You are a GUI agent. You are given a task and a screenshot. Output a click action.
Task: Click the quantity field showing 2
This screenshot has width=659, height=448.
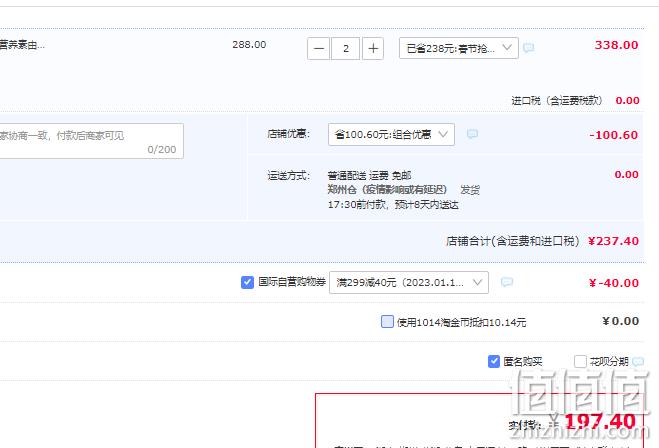pyautogui.click(x=345, y=49)
